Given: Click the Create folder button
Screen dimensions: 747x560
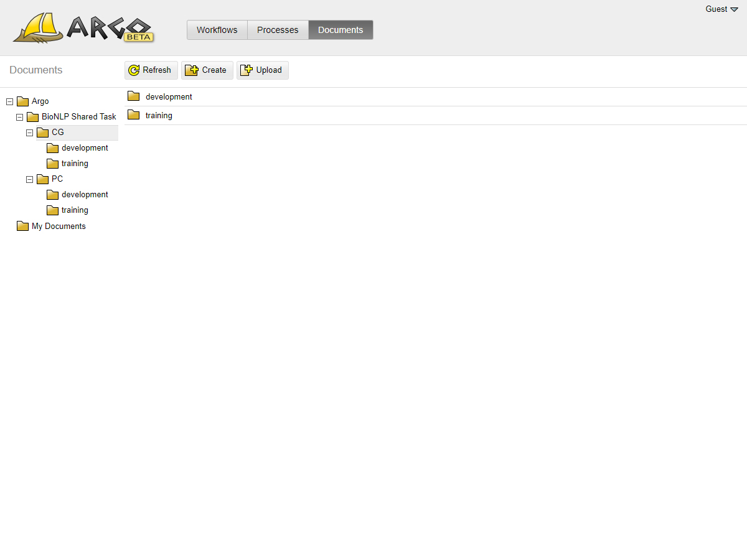Looking at the screenshot, I should point(207,70).
